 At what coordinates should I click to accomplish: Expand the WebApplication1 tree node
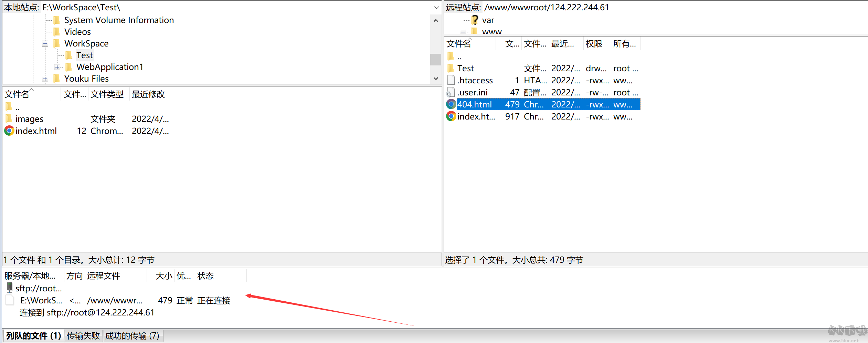57,67
